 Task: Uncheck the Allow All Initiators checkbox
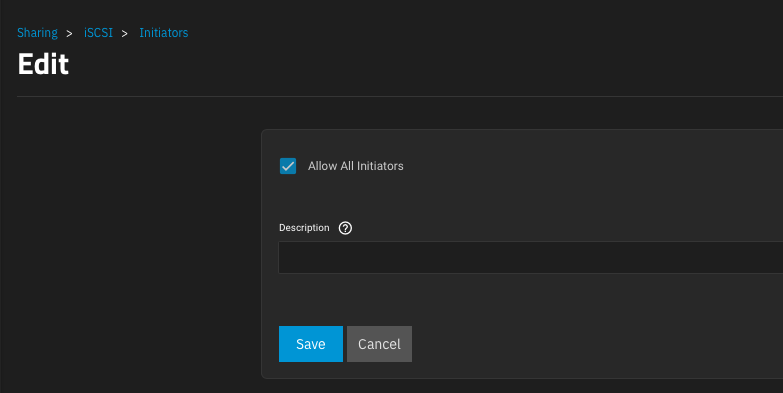288,166
